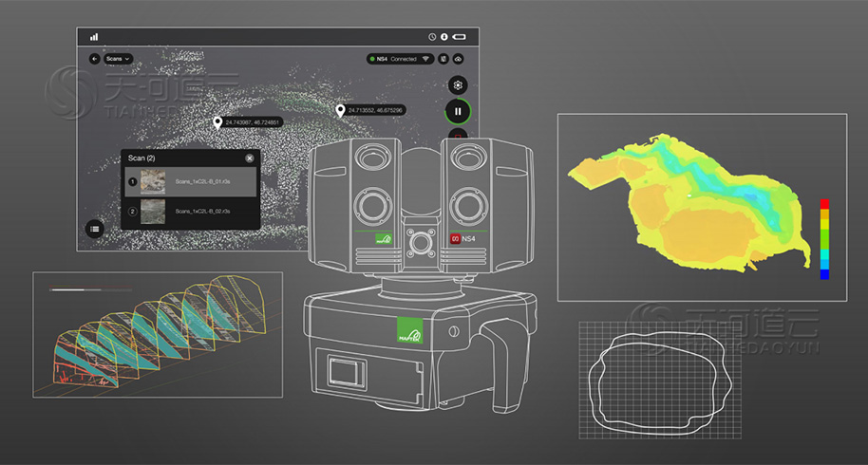This screenshot has width=868, height=465.
Task: Open the clock icon in top bar
Action: point(432,37)
